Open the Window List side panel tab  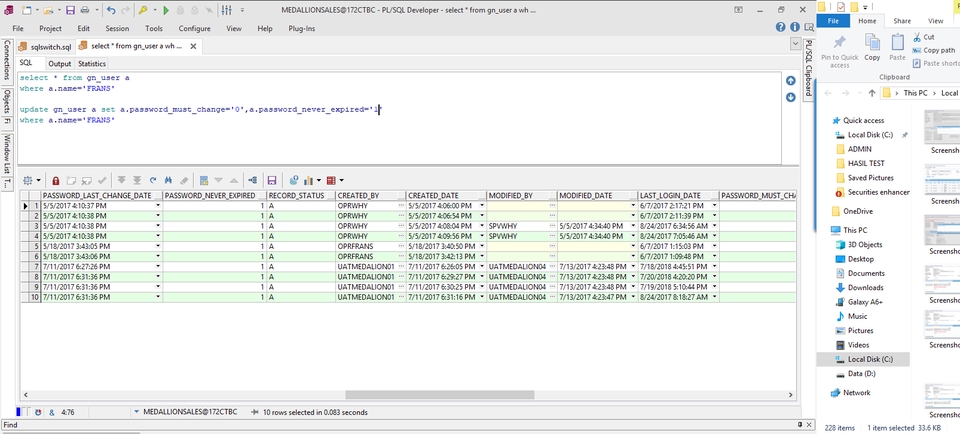click(7, 154)
